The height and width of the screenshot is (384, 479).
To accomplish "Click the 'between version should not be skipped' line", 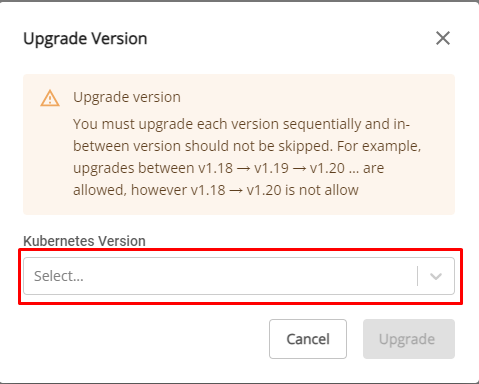I will coord(203,146).
